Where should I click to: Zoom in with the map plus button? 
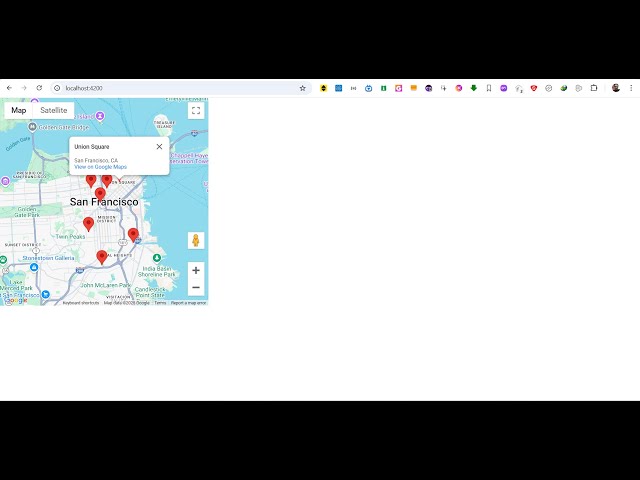coord(196,270)
